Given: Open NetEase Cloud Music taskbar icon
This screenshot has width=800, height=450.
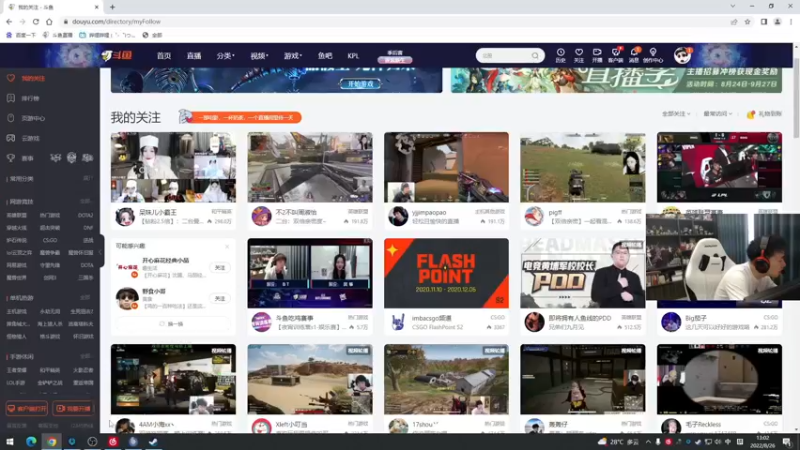Looking at the screenshot, I should [113, 441].
